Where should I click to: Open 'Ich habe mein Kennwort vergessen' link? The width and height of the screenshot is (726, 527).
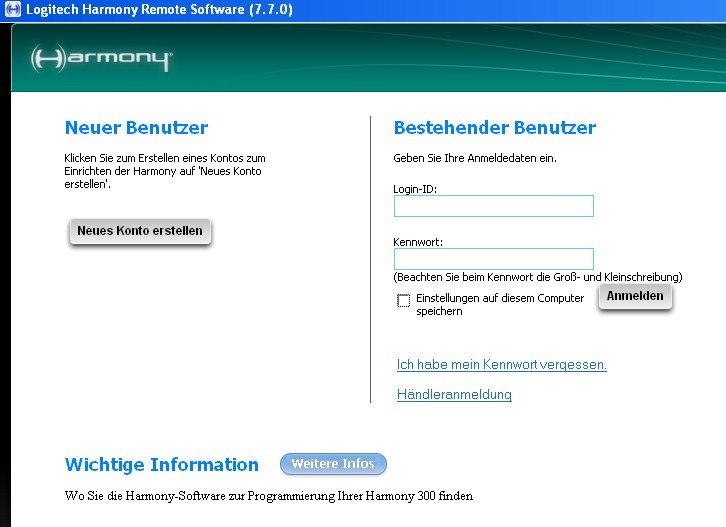point(501,364)
